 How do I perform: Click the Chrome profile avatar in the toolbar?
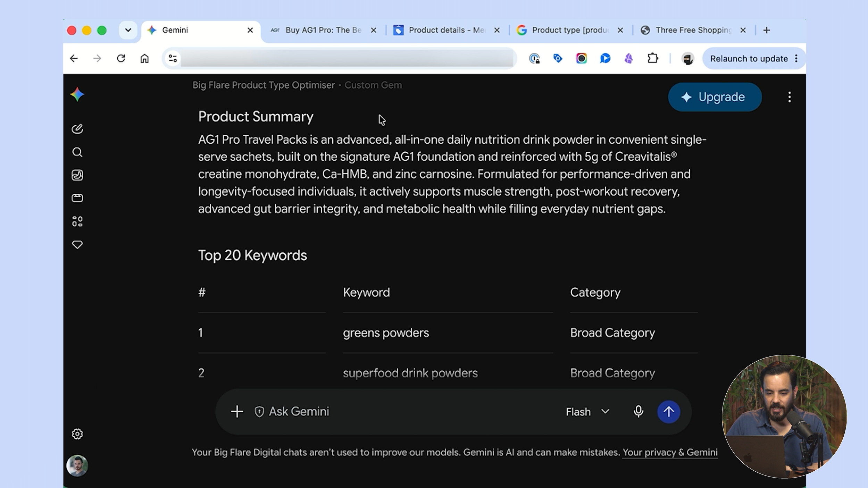click(x=687, y=58)
